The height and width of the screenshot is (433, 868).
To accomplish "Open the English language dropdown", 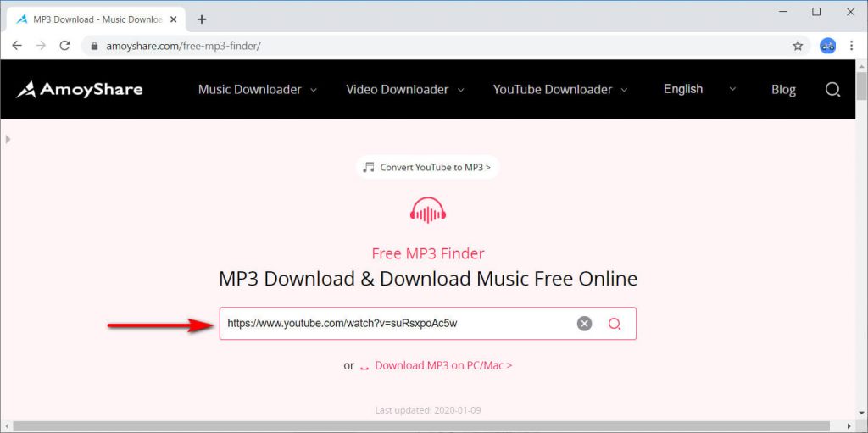I will coord(699,89).
